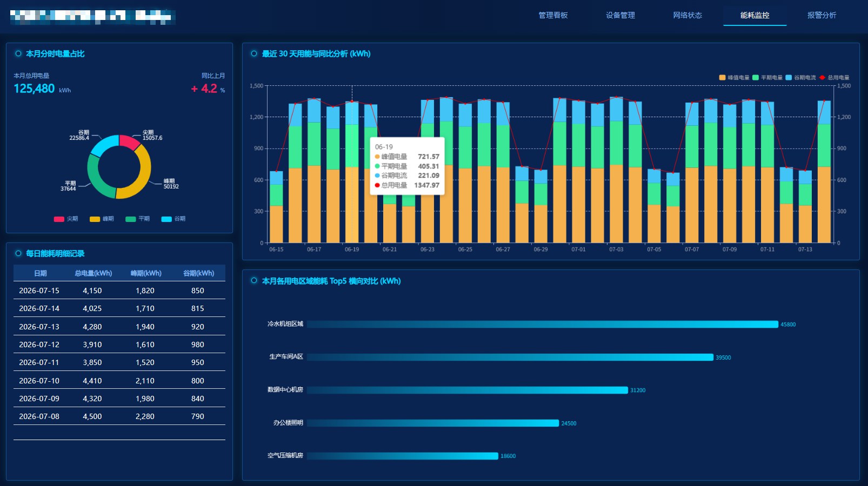The height and width of the screenshot is (486, 868).
Task: Open the 管理看板 tab
Action: [x=553, y=15]
